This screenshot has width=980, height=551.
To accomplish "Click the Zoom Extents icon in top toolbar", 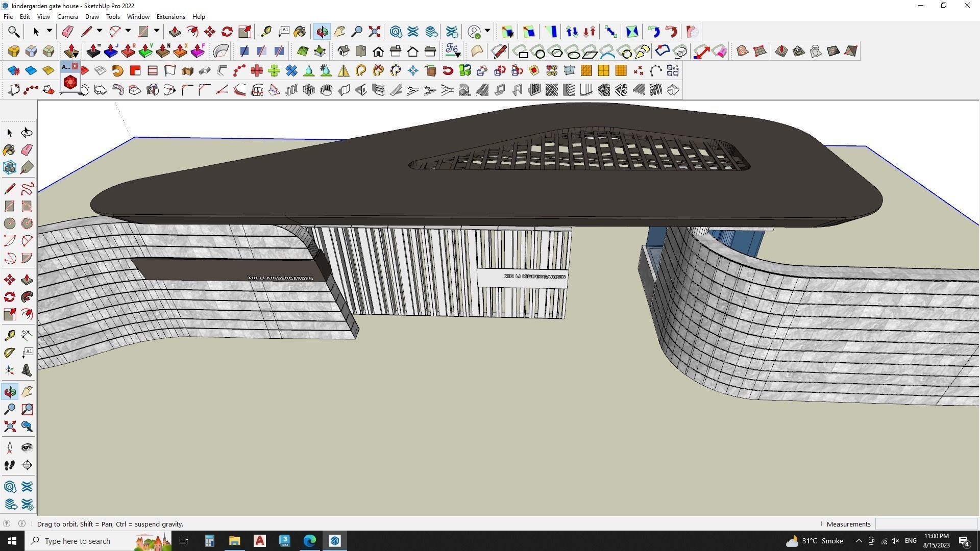I will click(x=375, y=32).
